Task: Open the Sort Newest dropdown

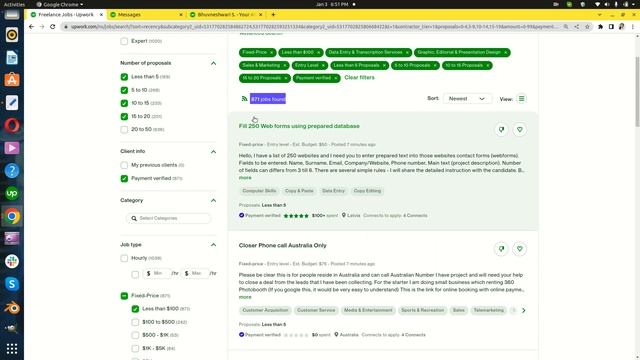Action: tap(467, 99)
